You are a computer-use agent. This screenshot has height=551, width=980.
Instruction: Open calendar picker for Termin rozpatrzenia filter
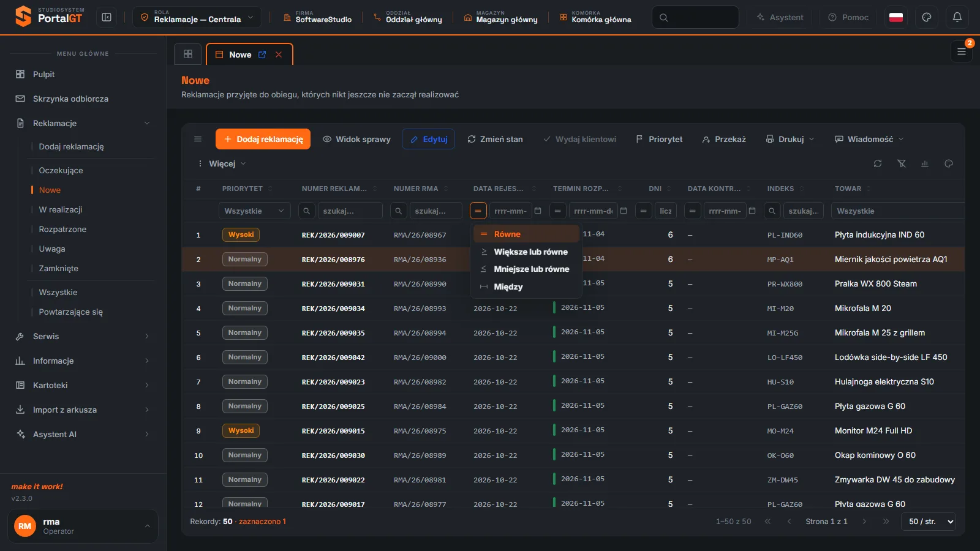pos(624,211)
